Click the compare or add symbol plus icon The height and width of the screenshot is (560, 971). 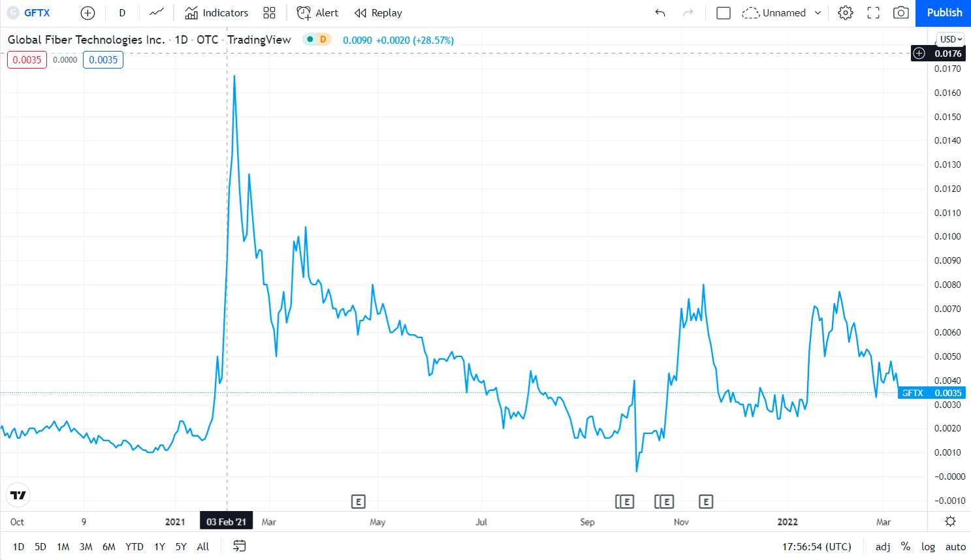(x=88, y=13)
